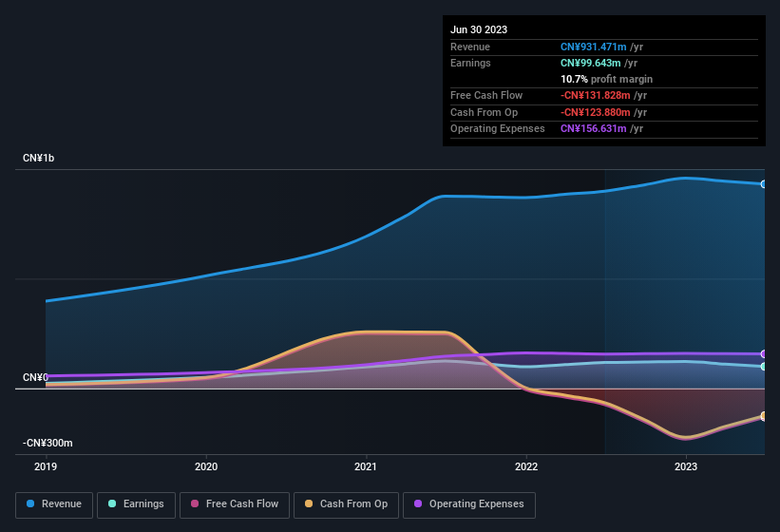Viewport: 780px width, 532px height.
Task: Click the Operating Expenses label in tooltip
Action: [x=498, y=129]
